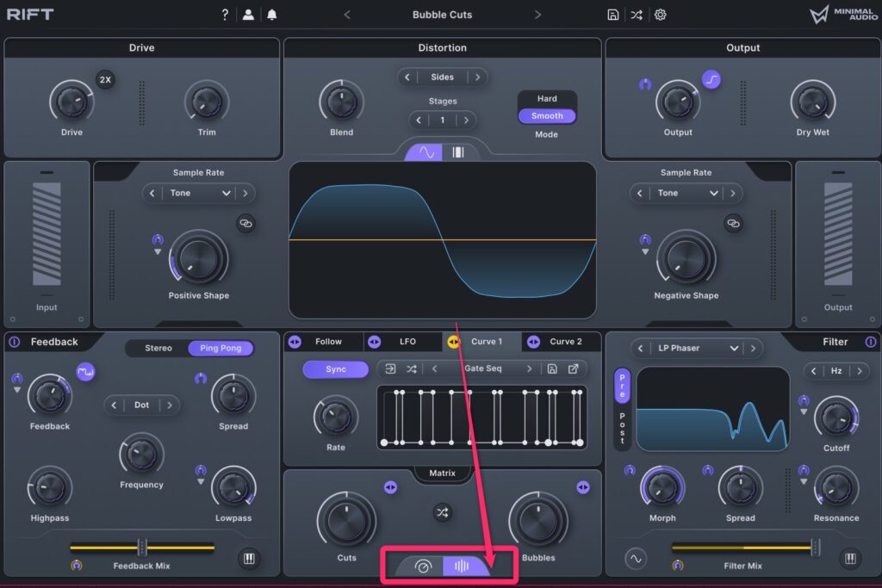This screenshot has height=588, width=882.
Task: Click the help question mark icon
Action: (225, 15)
